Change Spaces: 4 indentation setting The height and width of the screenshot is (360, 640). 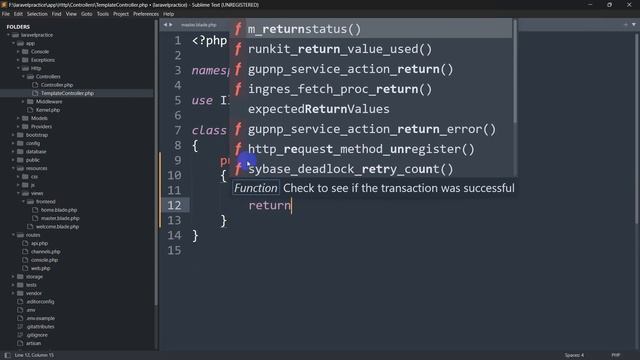click(x=574, y=355)
